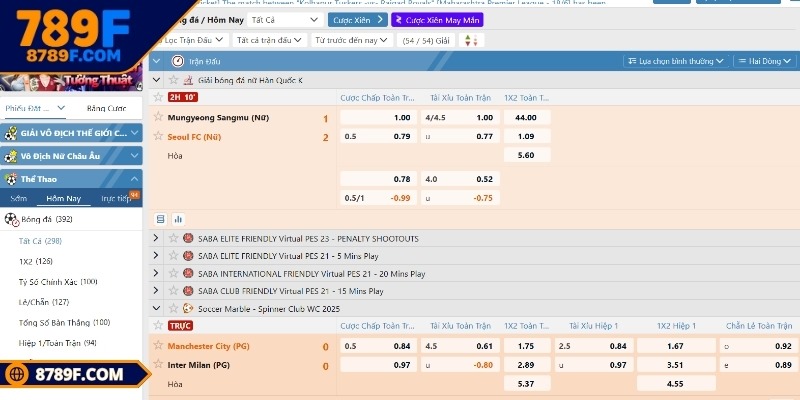Toggle star next to TRỰC live badge
800x400 pixels.
coord(158,325)
